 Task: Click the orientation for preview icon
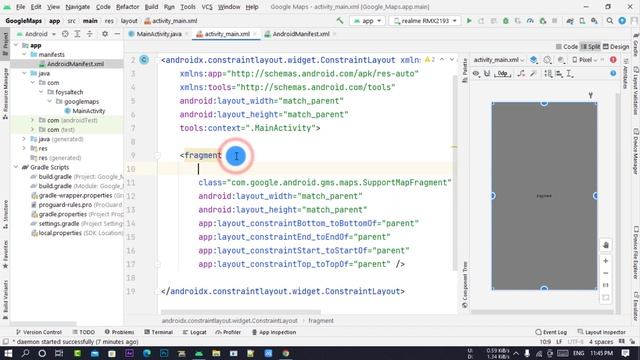547,60
